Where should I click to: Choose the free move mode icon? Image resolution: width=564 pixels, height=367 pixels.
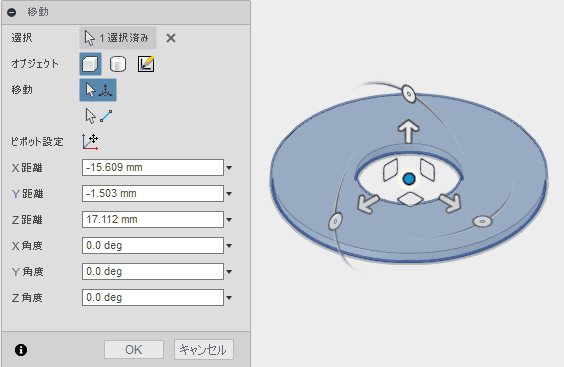[x=98, y=90]
